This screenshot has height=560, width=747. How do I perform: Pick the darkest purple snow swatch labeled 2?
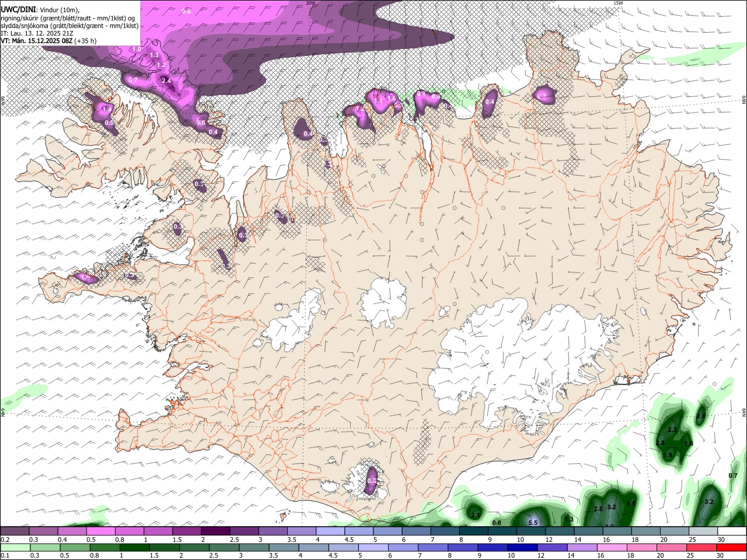(x=215, y=531)
